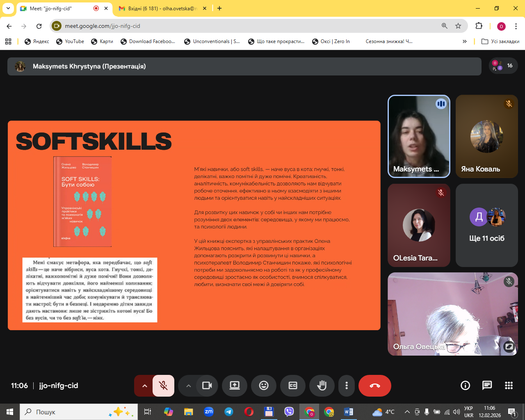Open the YouTube bookmark
This screenshot has height=420, width=525.
click(70, 41)
